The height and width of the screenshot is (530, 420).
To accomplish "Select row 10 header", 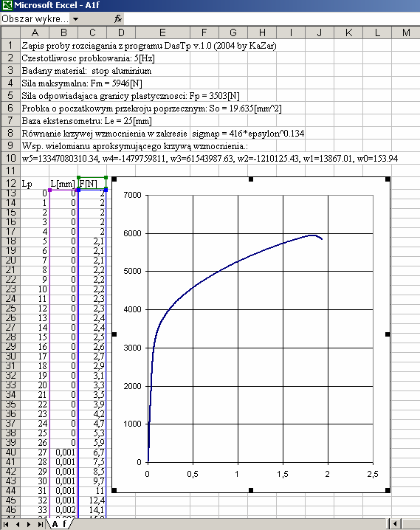I will tap(10, 158).
